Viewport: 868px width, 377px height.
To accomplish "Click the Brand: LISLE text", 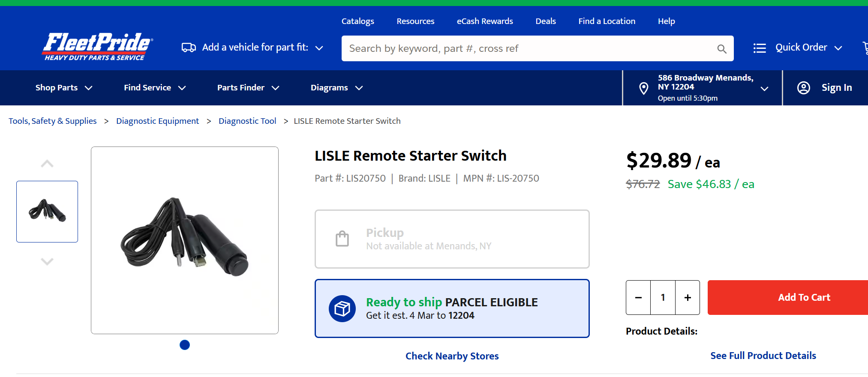I will [x=424, y=179].
